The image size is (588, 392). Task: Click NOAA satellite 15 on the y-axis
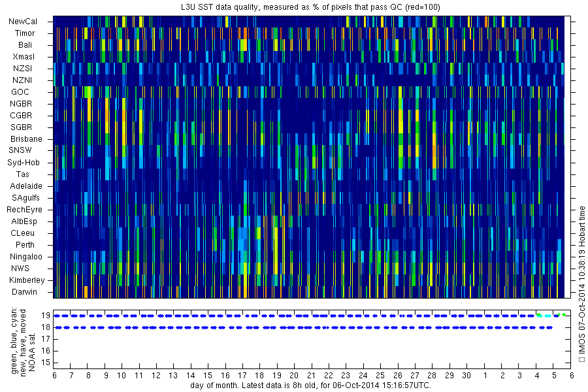click(x=46, y=363)
